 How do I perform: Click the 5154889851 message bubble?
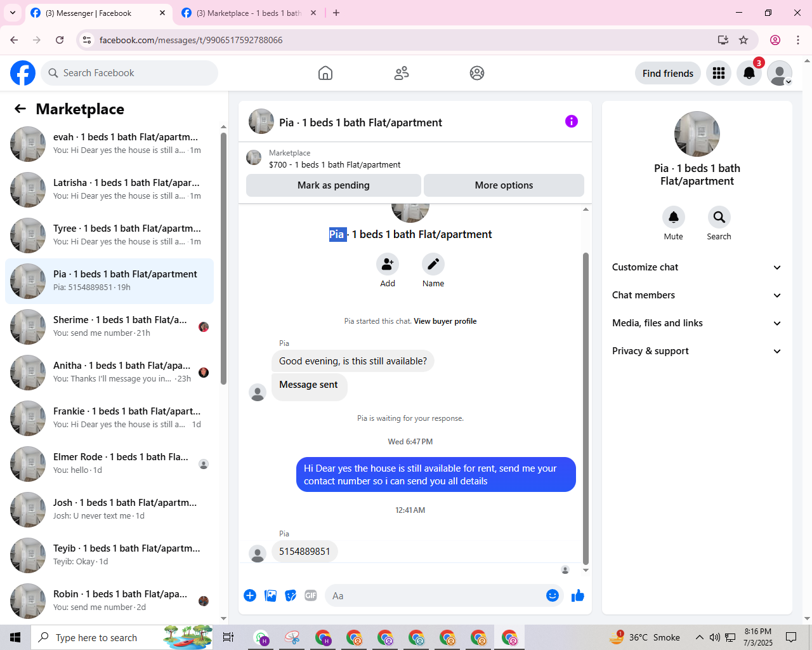tap(304, 551)
